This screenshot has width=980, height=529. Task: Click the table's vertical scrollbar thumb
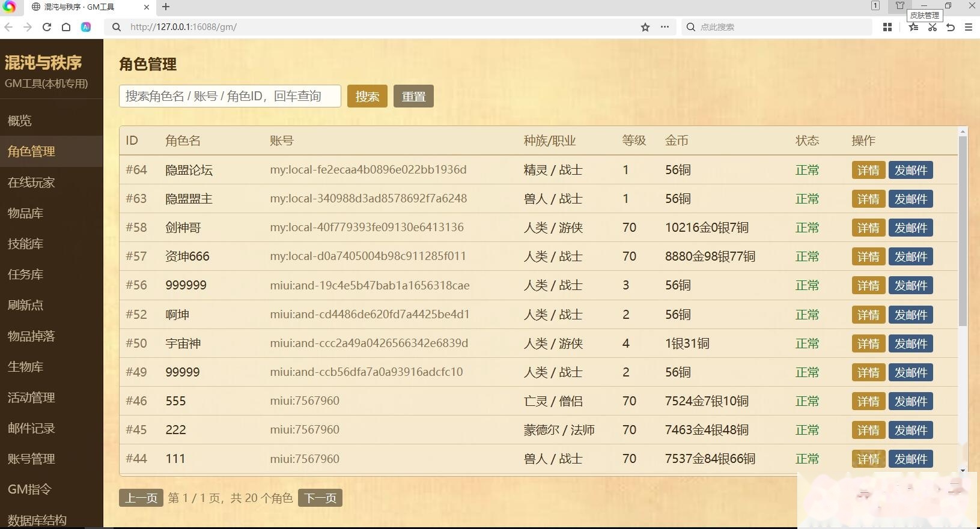click(963, 231)
